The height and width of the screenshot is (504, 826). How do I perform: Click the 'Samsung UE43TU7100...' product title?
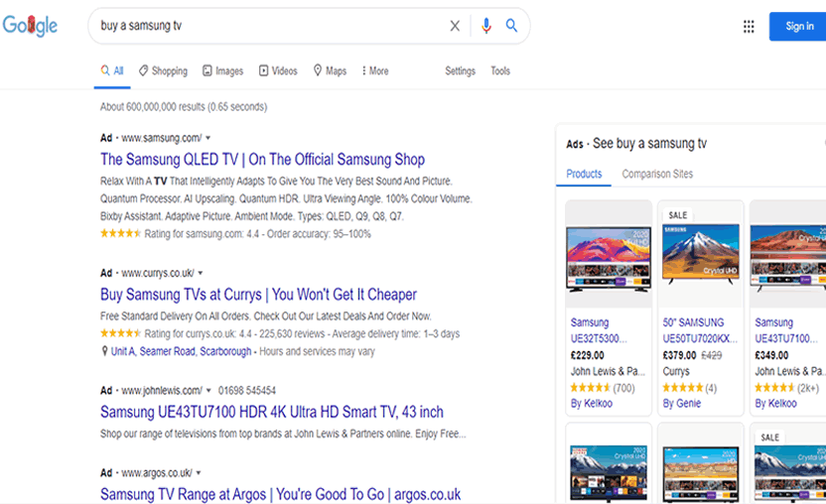click(x=786, y=330)
